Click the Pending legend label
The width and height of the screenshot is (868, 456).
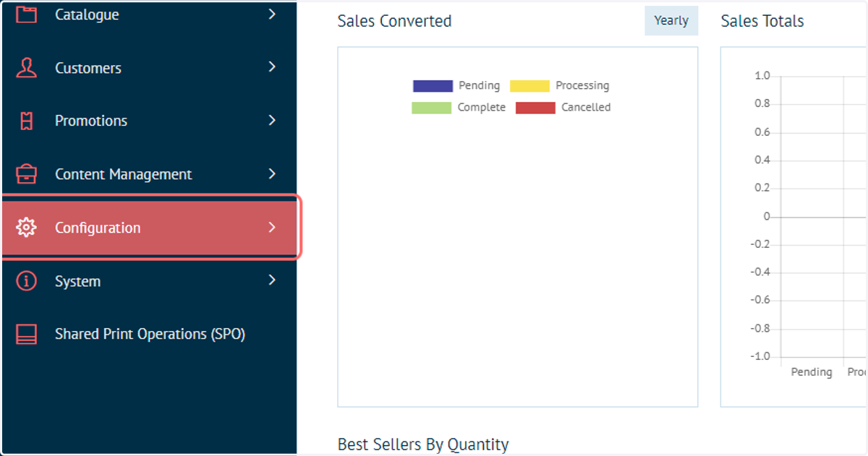pyautogui.click(x=479, y=85)
